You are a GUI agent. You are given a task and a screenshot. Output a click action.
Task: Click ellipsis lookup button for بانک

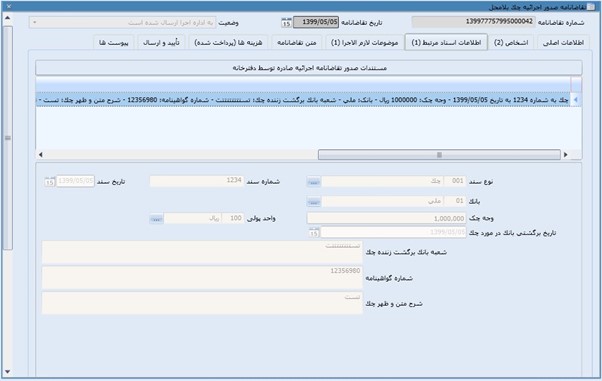coord(314,202)
